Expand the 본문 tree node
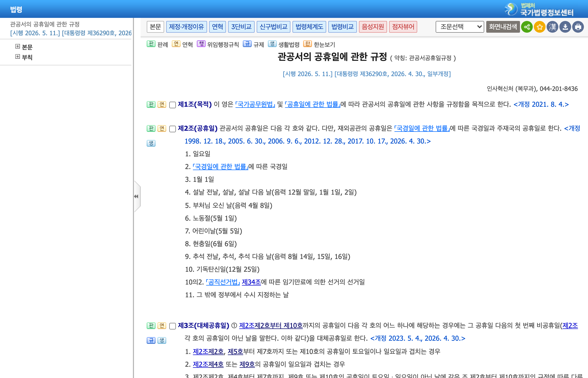 pyautogui.click(x=18, y=46)
